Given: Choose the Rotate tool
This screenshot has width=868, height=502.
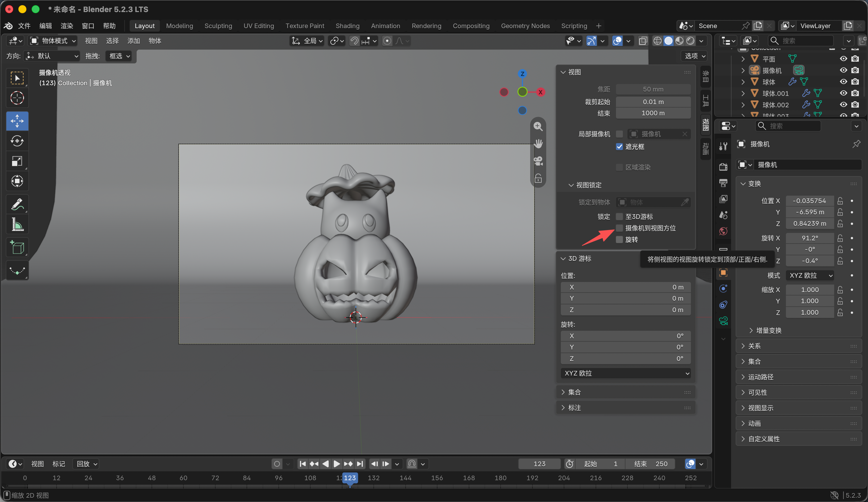Looking at the screenshot, I should point(17,141).
